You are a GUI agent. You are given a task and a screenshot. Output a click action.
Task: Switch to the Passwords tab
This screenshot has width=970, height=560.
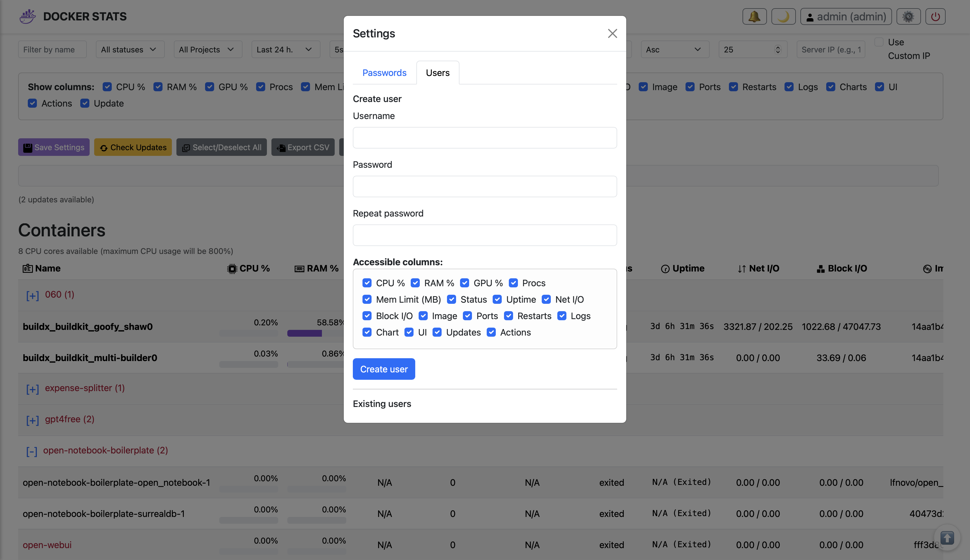pos(384,73)
